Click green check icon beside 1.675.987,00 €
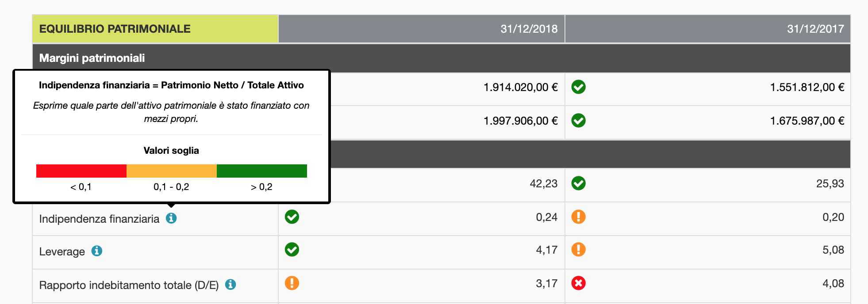This screenshot has width=868, height=304. (x=578, y=121)
